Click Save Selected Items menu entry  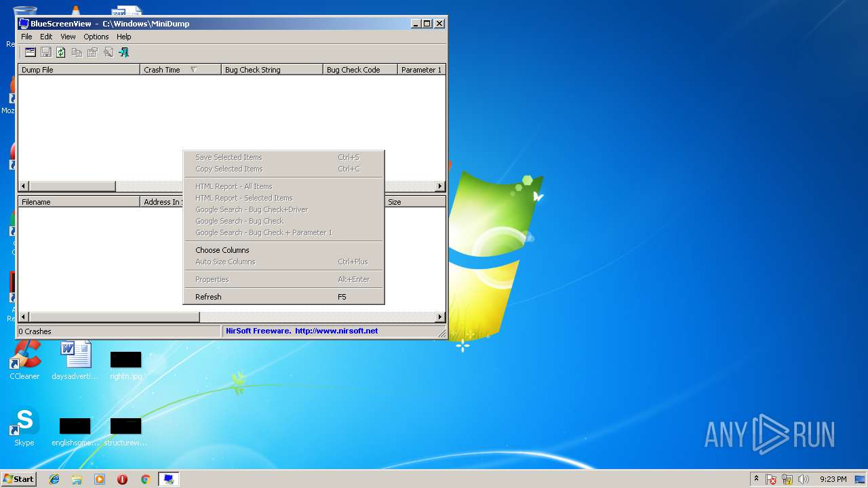[x=283, y=157]
